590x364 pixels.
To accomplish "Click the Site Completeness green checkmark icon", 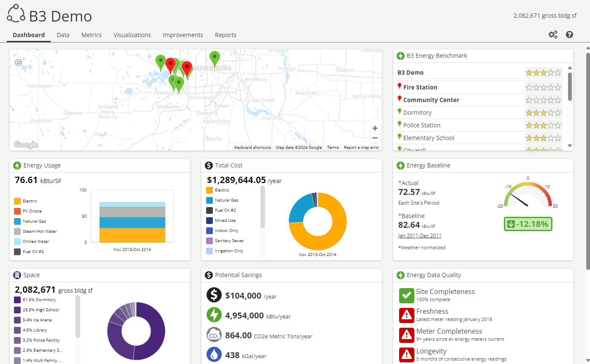I will coord(406,296).
